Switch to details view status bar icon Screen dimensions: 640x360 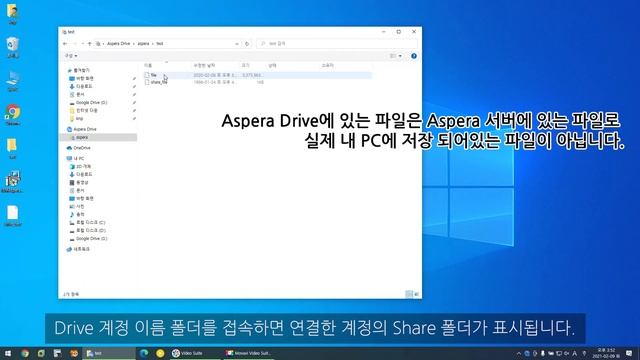[x=409, y=294]
